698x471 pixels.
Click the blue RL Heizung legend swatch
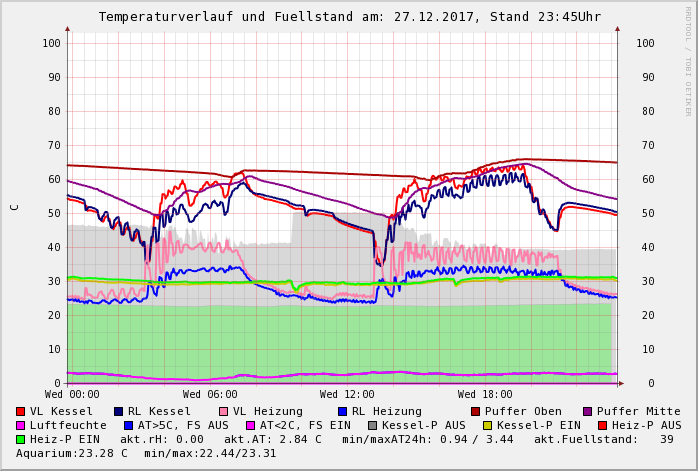coord(342,411)
